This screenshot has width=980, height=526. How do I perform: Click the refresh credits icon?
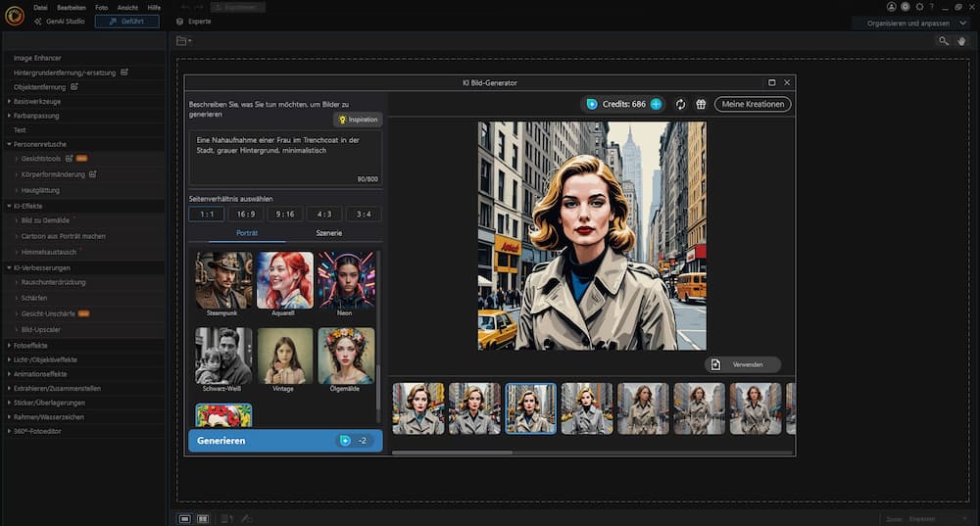[681, 104]
